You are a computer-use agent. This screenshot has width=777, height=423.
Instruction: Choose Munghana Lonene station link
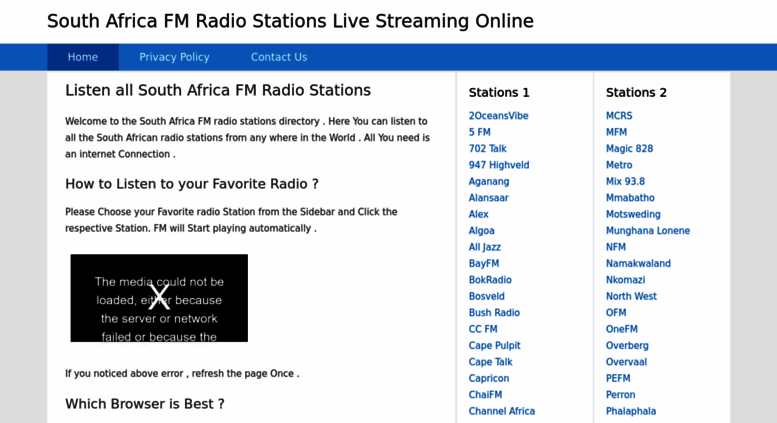tap(647, 231)
